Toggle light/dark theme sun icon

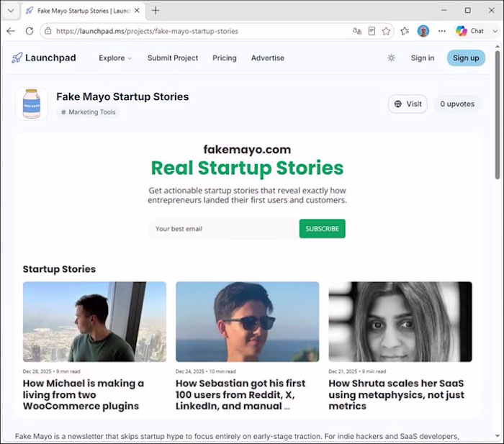pos(391,58)
